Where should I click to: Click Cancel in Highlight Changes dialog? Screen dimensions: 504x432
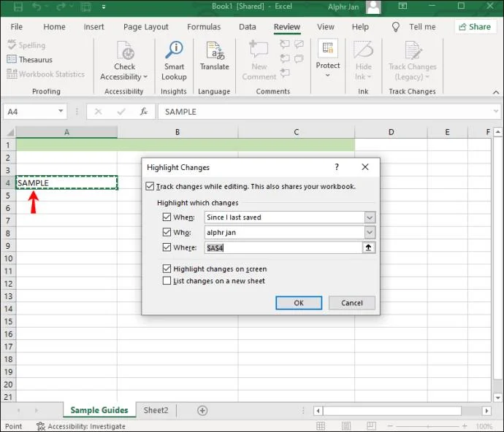[x=351, y=303]
